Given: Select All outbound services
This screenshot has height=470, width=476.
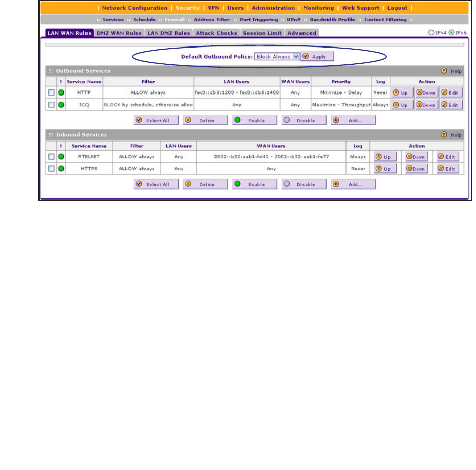Looking at the screenshot, I should 156,120.
